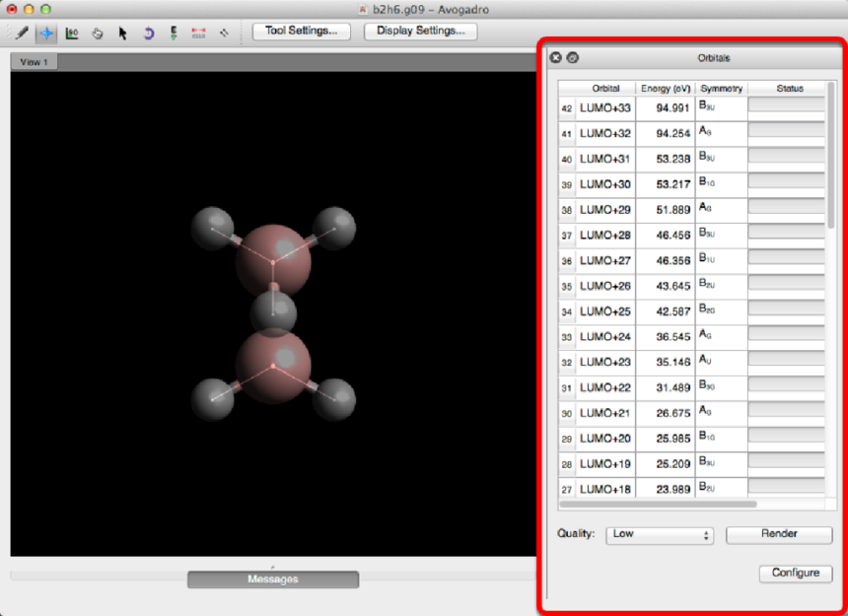This screenshot has width=848, height=616.
Task: Select the Bond Centric Manipulate tool
Action: tap(72, 33)
